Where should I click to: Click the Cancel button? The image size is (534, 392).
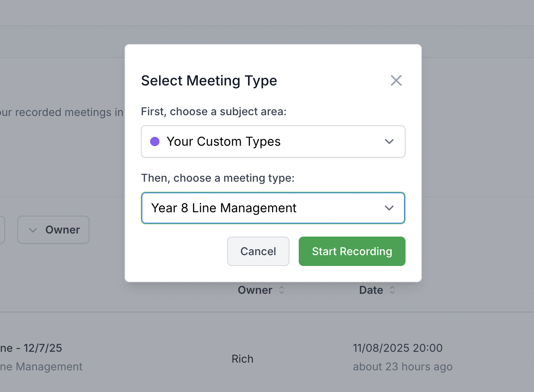[258, 251]
